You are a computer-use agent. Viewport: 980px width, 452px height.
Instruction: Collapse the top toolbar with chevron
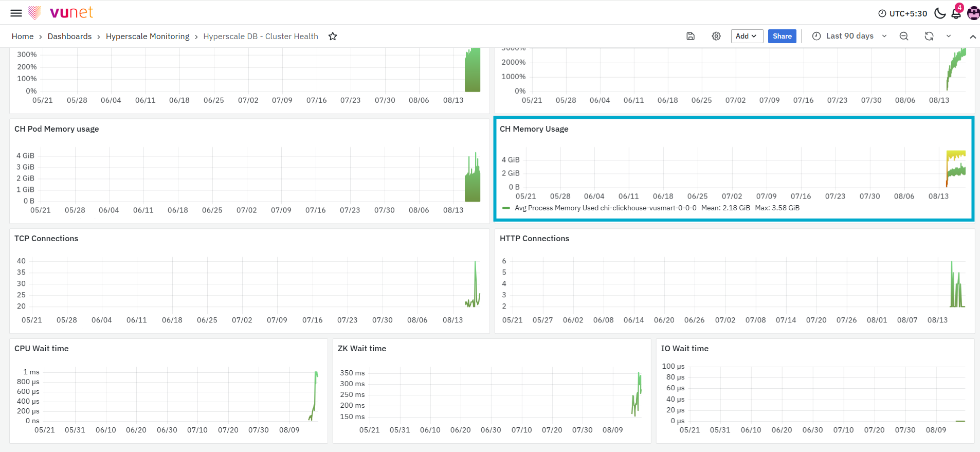[973, 37]
